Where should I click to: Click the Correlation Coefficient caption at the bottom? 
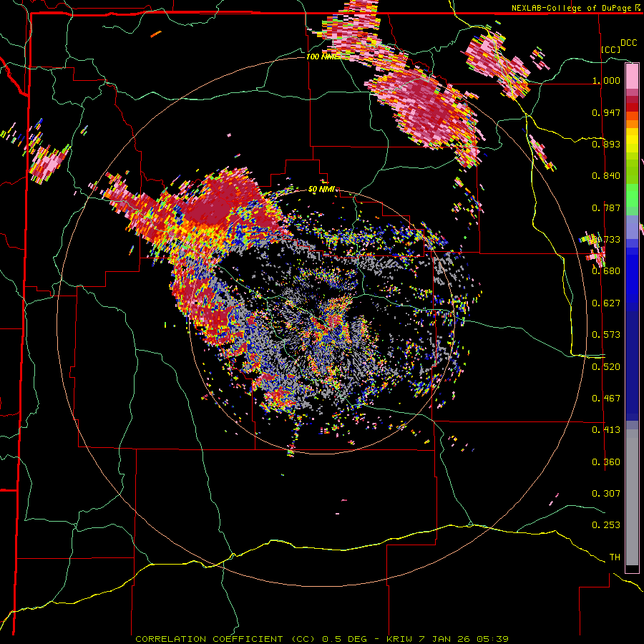pyautogui.click(x=322, y=639)
